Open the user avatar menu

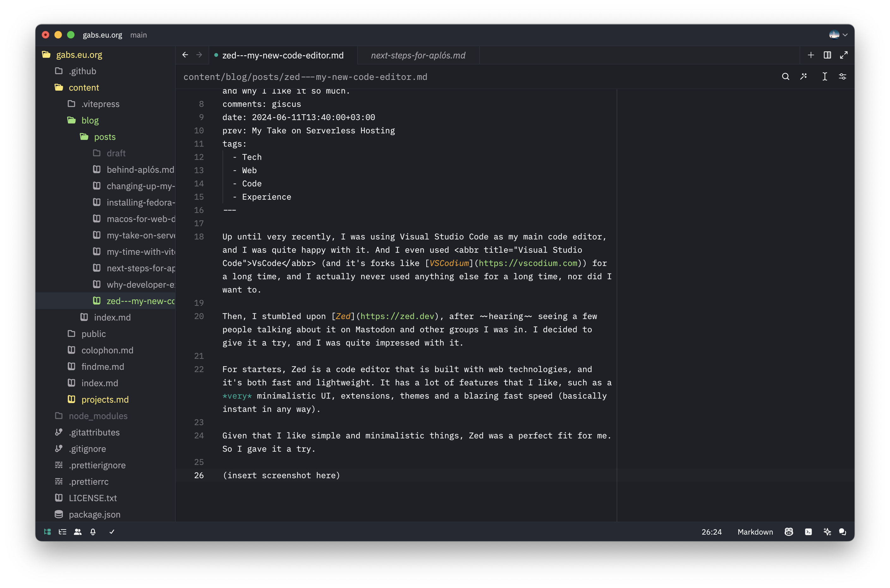838,35
